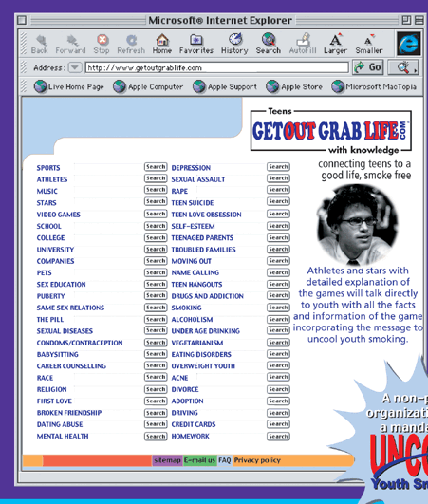Viewport: 428px width, 504px height.
Task: Open the MUSIC topic link
Action: point(47,191)
